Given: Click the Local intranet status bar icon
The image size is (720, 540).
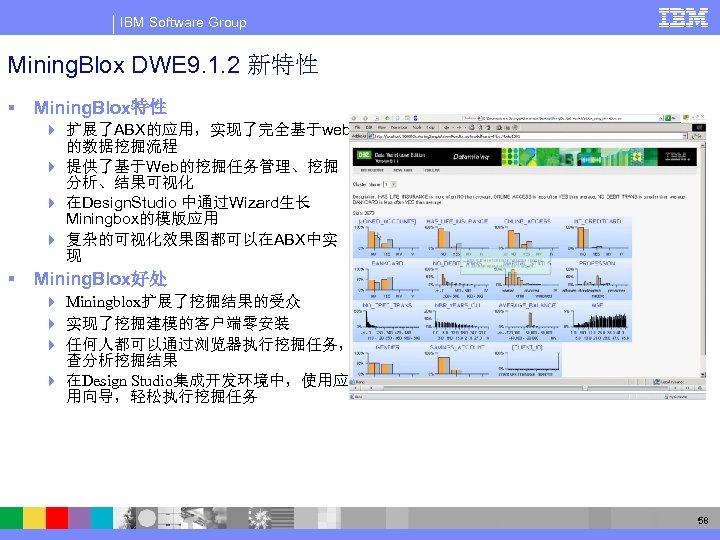Looking at the screenshot, I should pos(656,382).
